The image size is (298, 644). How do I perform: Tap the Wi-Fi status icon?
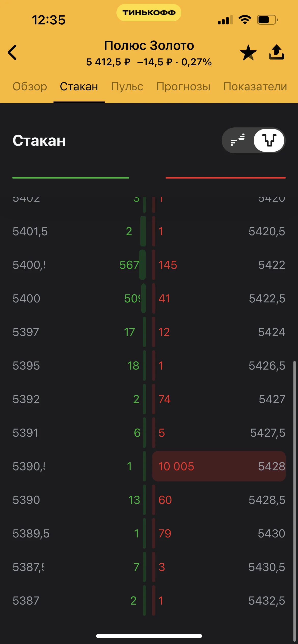(x=245, y=20)
